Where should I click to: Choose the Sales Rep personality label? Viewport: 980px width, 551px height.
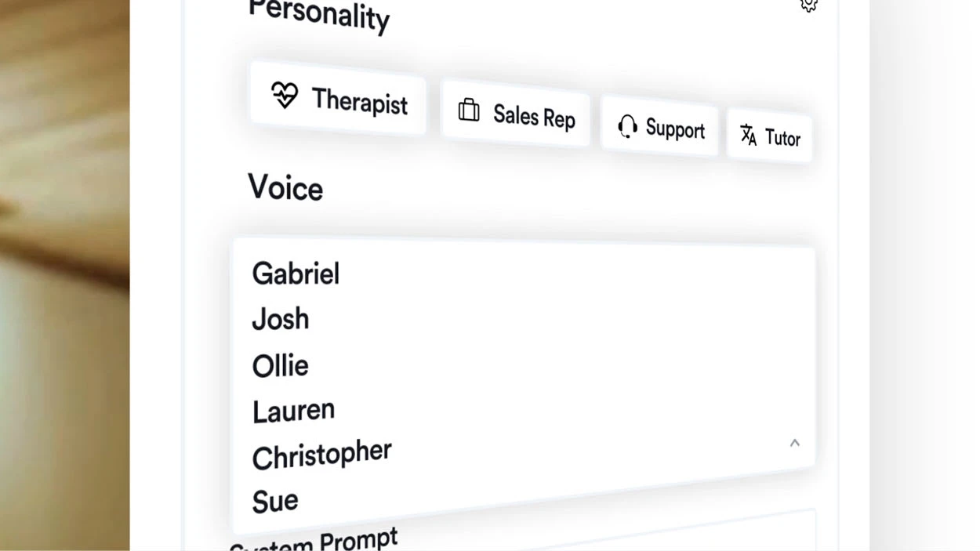534,117
